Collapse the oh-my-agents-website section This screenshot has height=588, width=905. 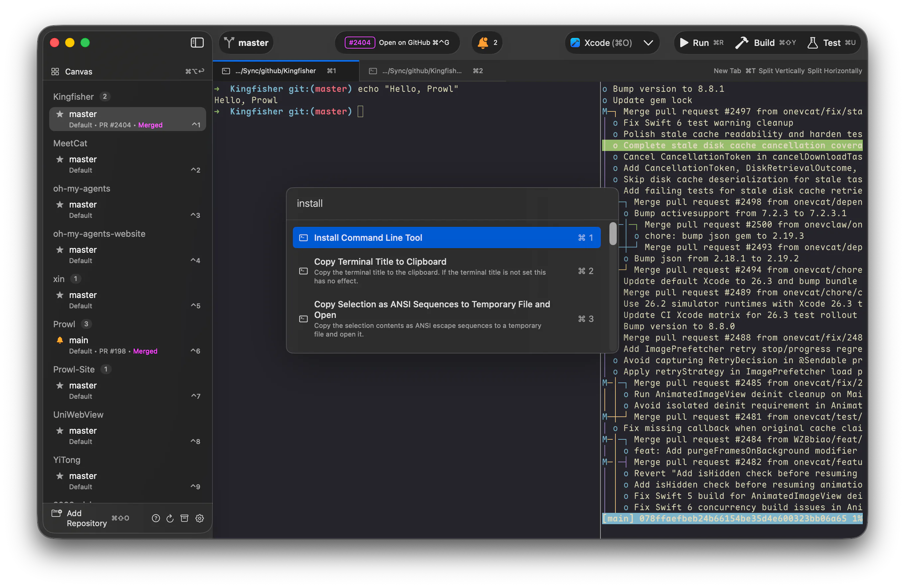click(x=99, y=233)
